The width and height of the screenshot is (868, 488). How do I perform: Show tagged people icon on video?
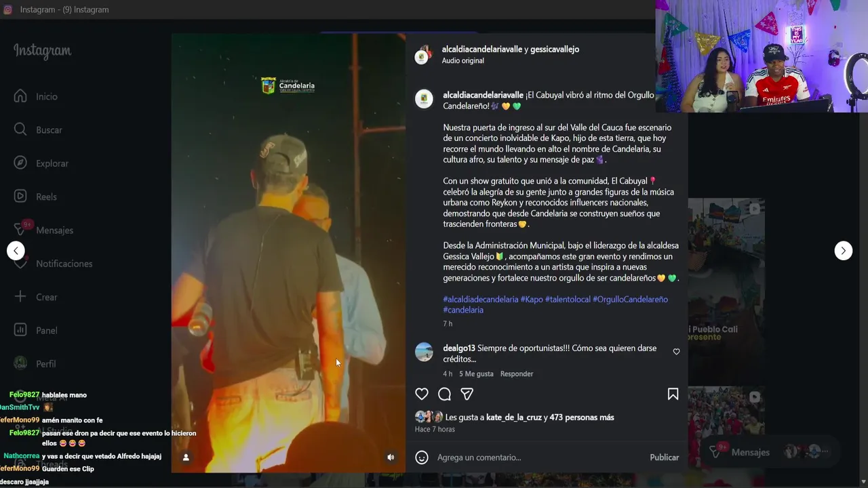186,457
